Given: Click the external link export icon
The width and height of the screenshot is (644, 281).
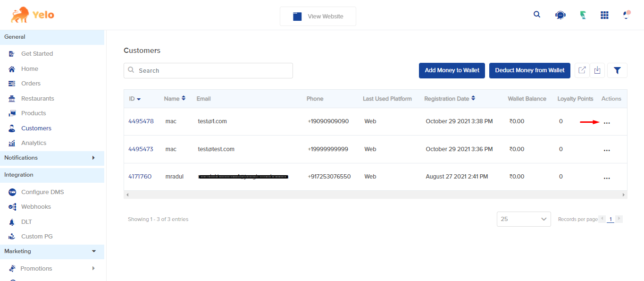Looking at the screenshot, I should [582, 70].
